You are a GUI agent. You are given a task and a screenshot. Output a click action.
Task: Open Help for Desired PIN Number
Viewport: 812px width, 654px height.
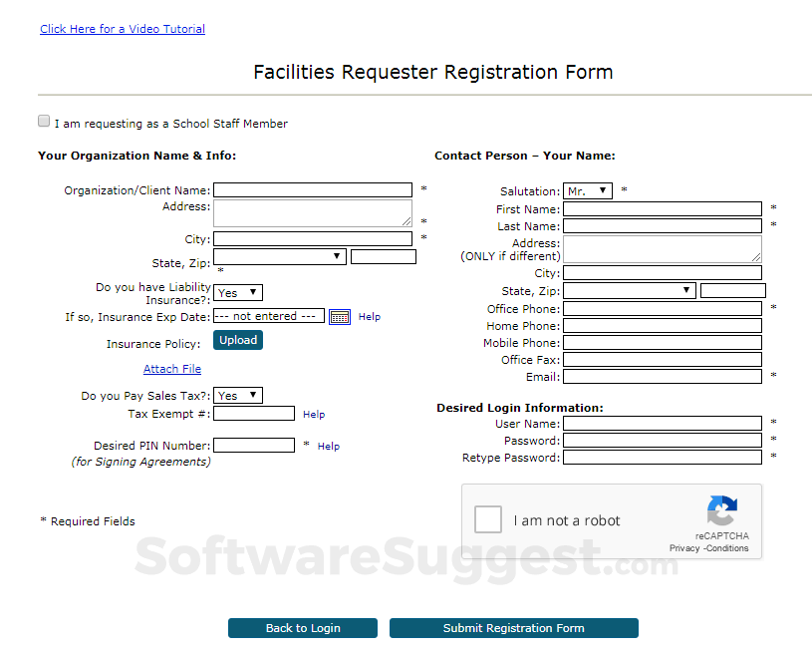329,447
